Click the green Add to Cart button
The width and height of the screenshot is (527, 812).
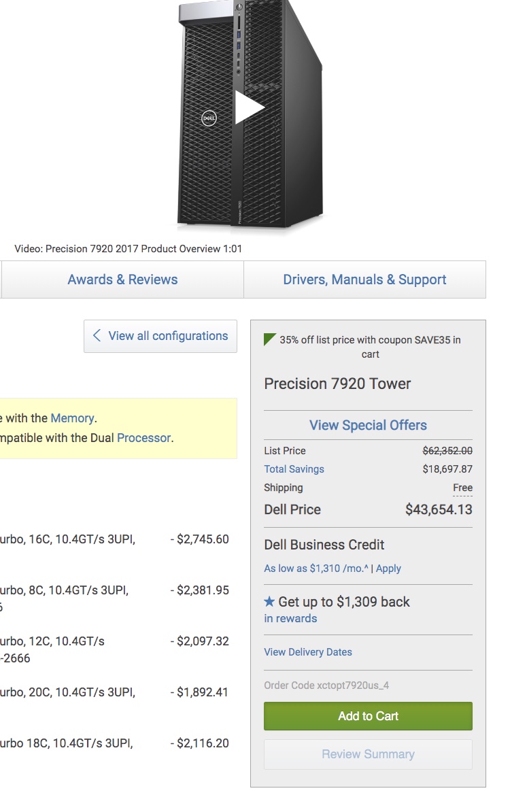[368, 716]
